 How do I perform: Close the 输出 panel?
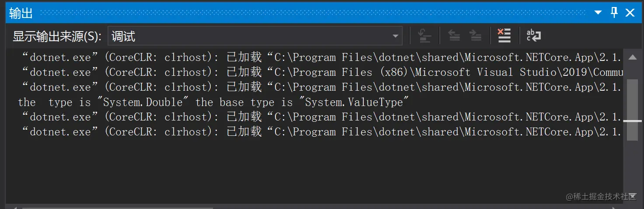[x=630, y=13]
